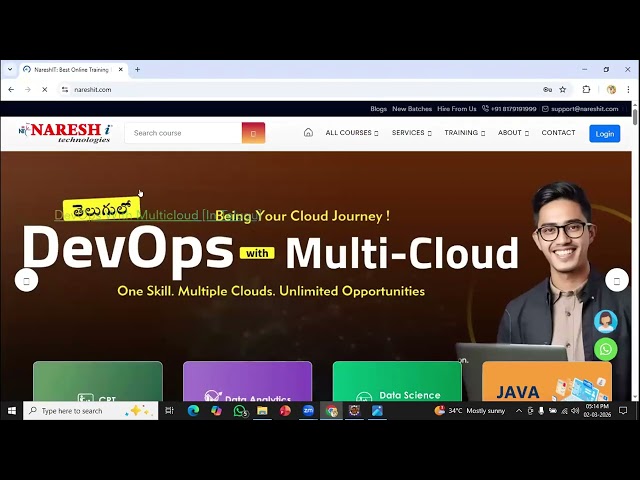The height and width of the screenshot is (480, 640).
Task: Open the tab search dropdown arrow
Action: pos(10,69)
